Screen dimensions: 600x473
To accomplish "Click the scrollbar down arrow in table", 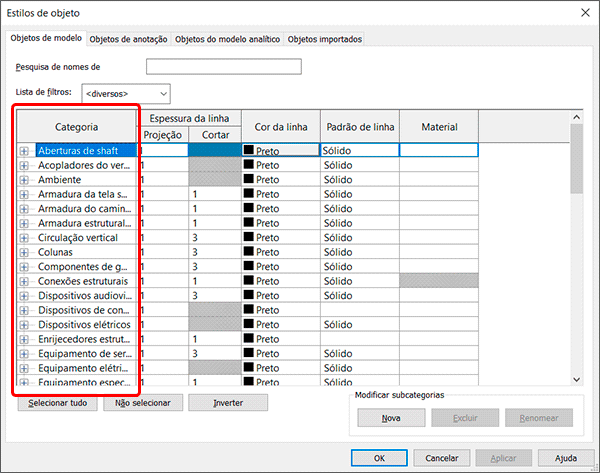I will coord(577,380).
